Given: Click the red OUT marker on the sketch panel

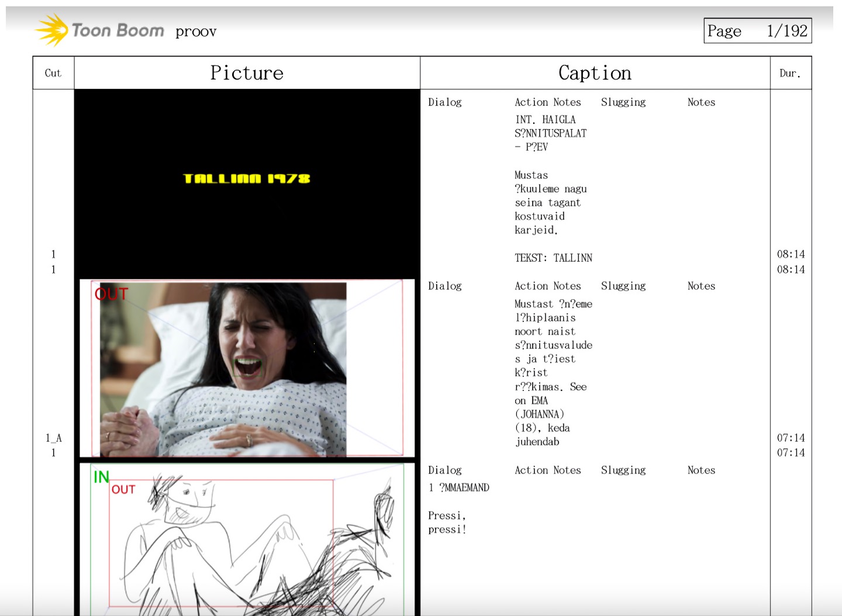Looking at the screenshot, I should (x=123, y=490).
